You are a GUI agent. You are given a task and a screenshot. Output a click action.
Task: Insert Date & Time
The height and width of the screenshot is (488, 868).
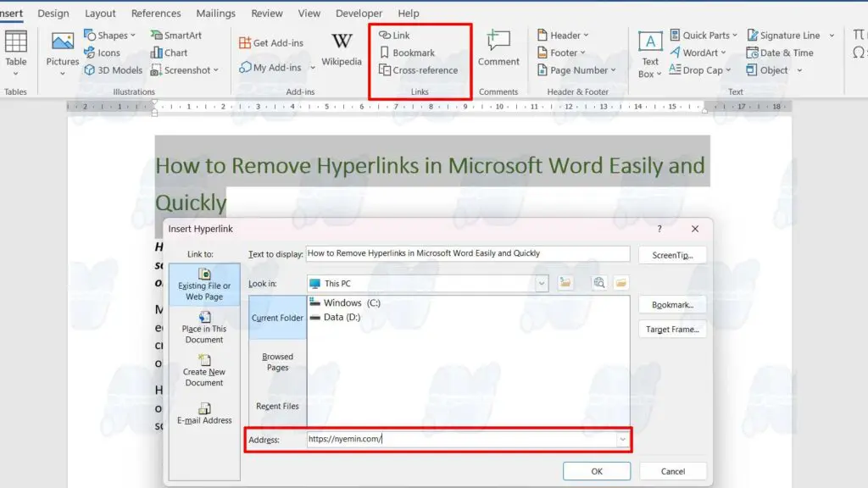(780, 53)
